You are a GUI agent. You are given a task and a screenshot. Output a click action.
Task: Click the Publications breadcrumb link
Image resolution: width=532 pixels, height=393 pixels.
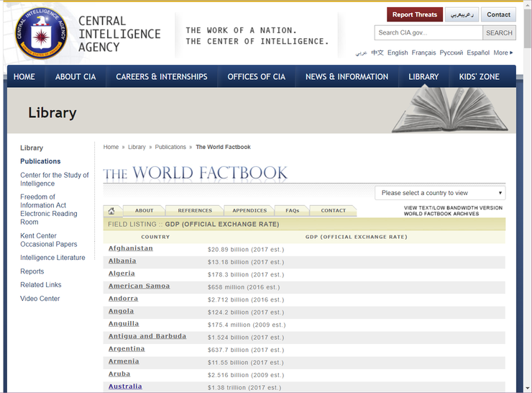click(x=170, y=147)
